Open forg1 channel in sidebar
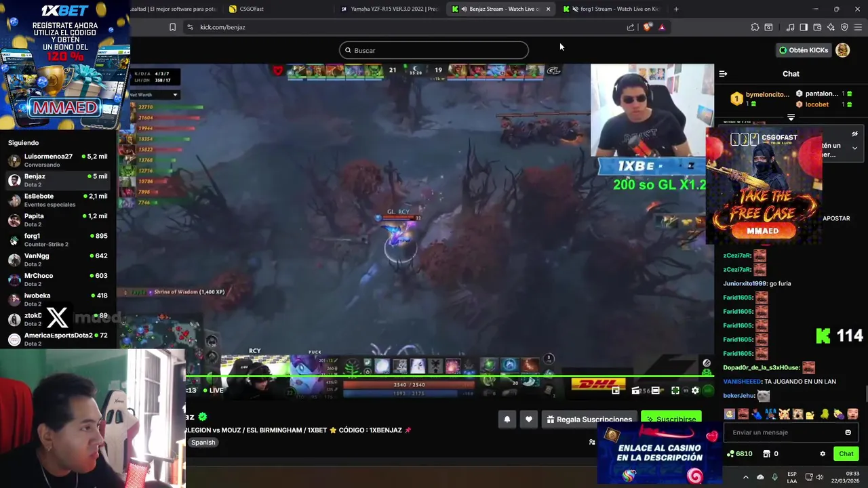The width and height of the screenshot is (868, 488). click(58, 240)
